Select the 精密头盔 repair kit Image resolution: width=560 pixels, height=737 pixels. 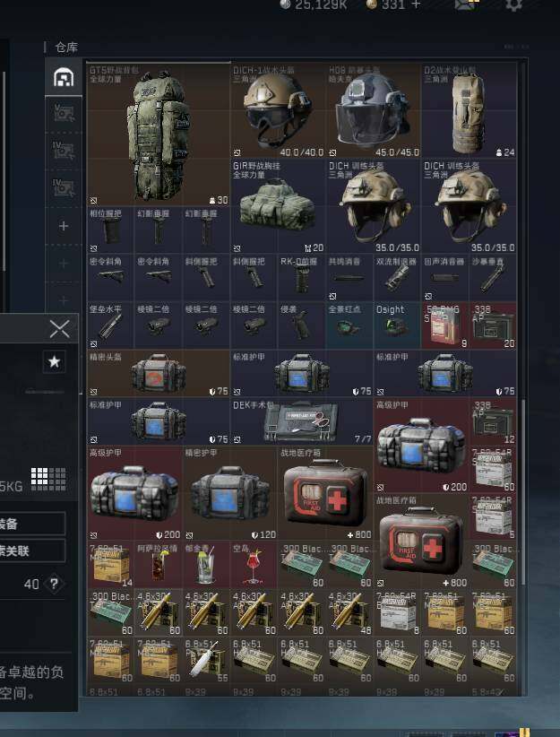coord(159,373)
